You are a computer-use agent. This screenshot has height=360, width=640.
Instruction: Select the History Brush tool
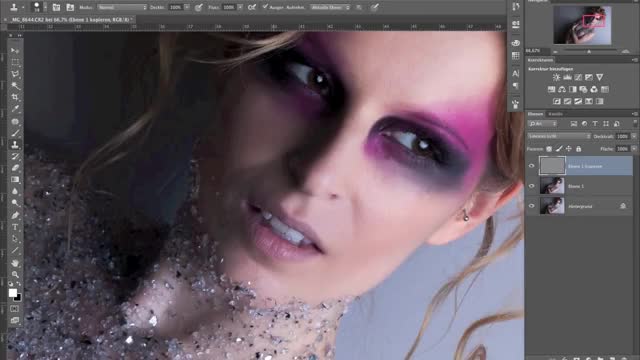coord(15,156)
